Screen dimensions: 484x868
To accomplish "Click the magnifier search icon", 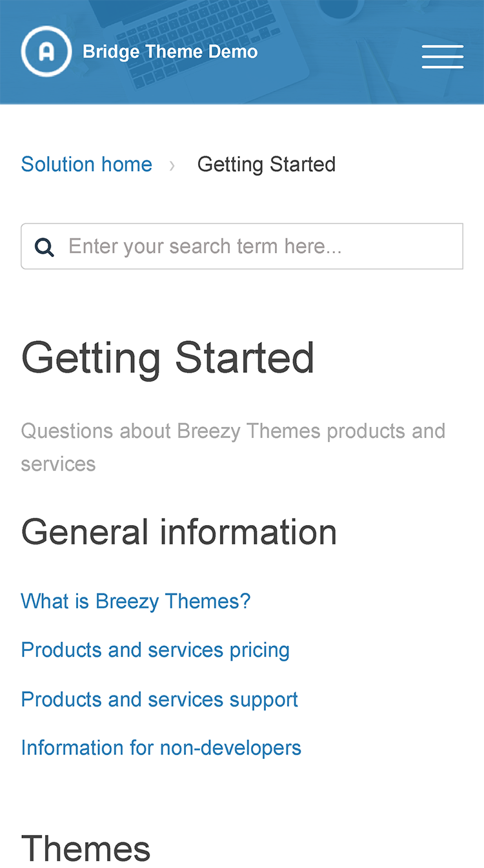I will pyautogui.click(x=45, y=247).
